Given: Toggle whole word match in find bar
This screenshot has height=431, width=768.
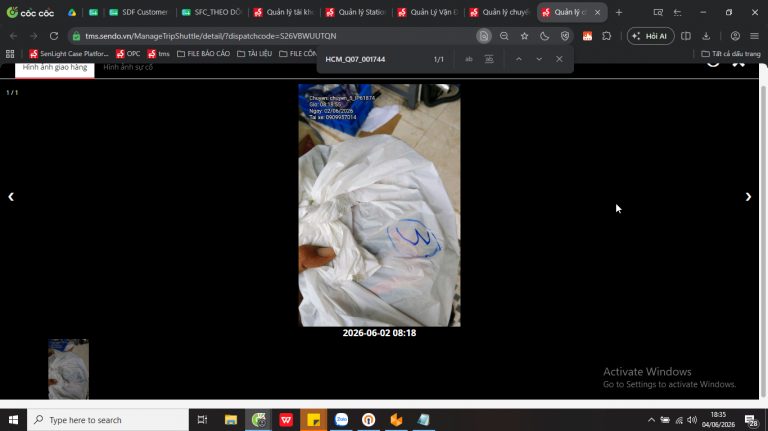Looking at the screenshot, I should click(489, 59).
